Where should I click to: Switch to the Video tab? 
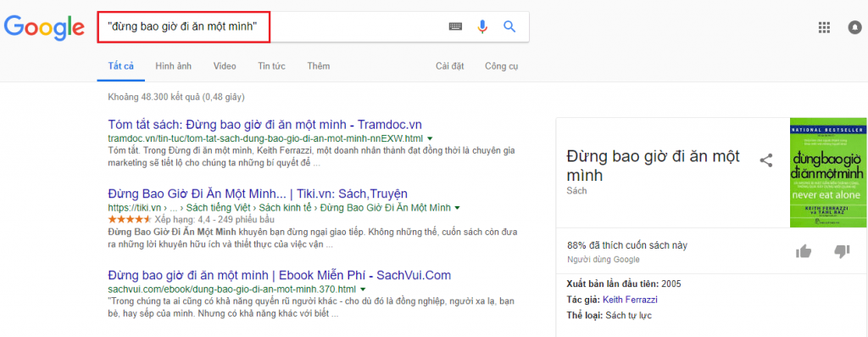point(225,66)
